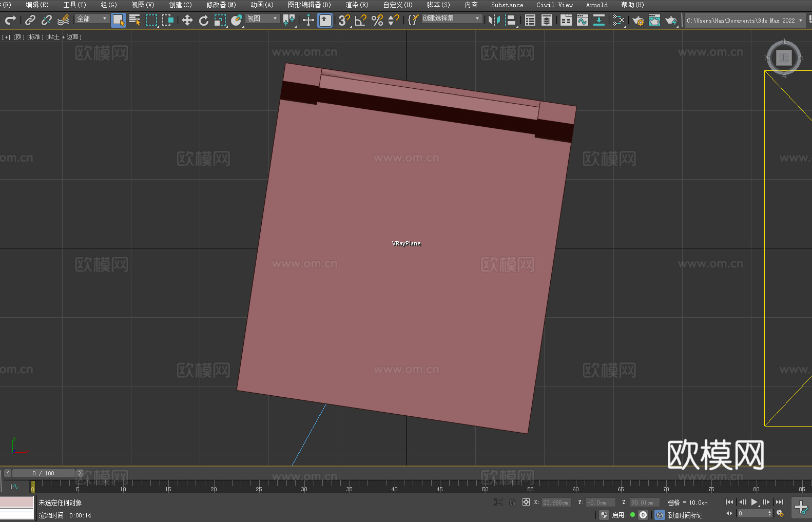Image resolution: width=812 pixels, height=522 pixels.
Task: Open 修改器(M) menu
Action: 221,5
